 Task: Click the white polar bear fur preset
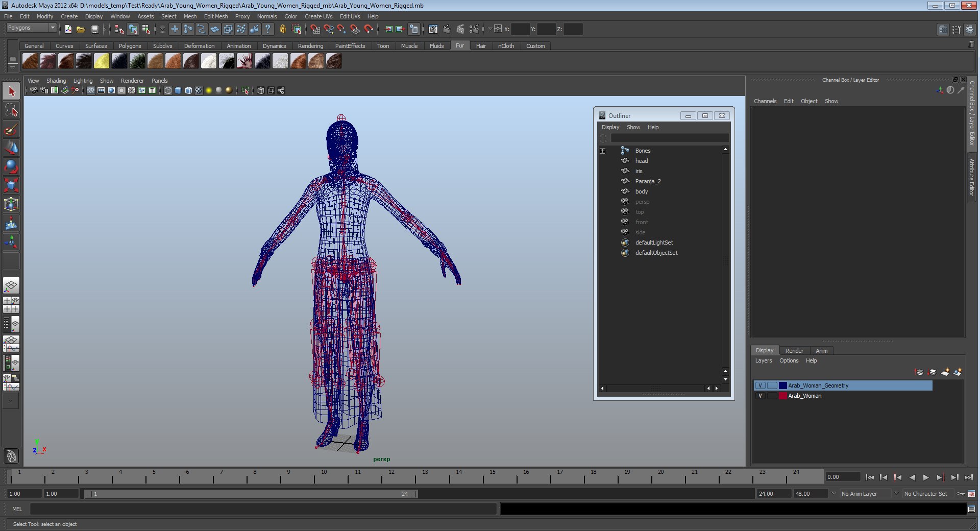209,61
